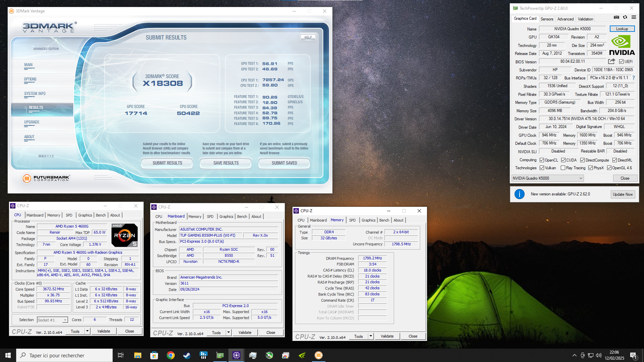Open Bench tab in CPU-Z CPU window

tap(101, 215)
